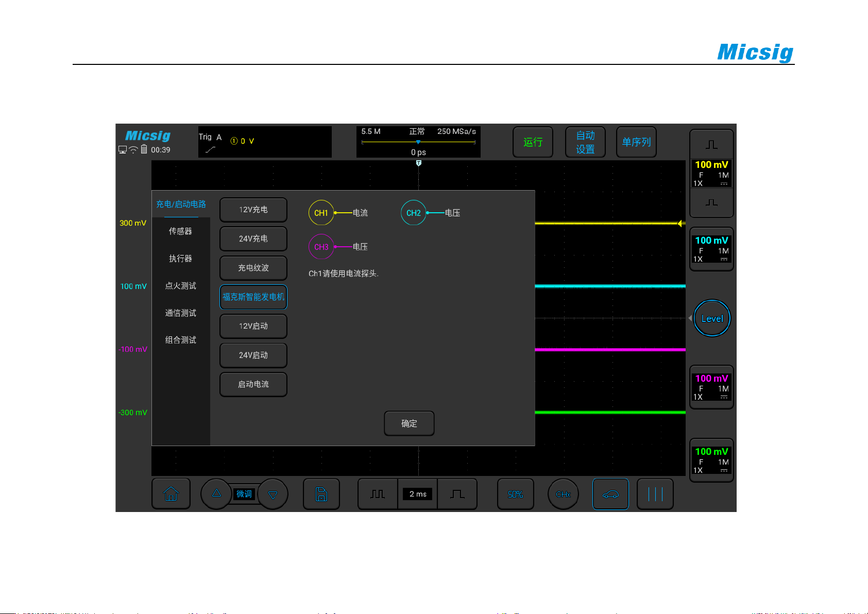
Task: Tap the 自动设置 auto setup button
Action: (585, 142)
